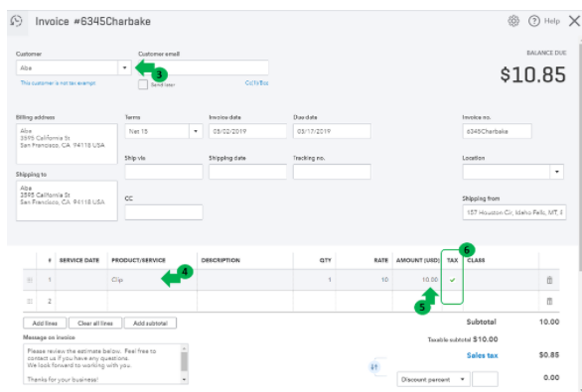
Task: Click the SERVICE DATE column header
Action: 79,260
